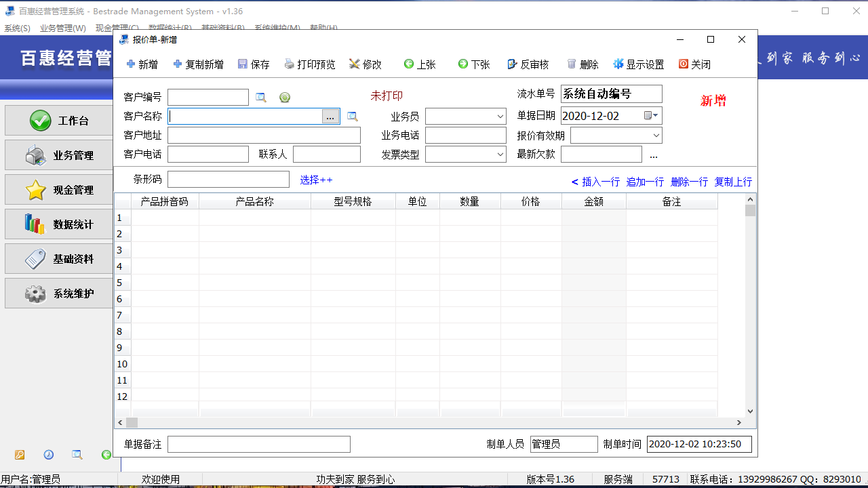
Task: Click the 修改 (Modify) toolbar icon
Action: coord(365,64)
